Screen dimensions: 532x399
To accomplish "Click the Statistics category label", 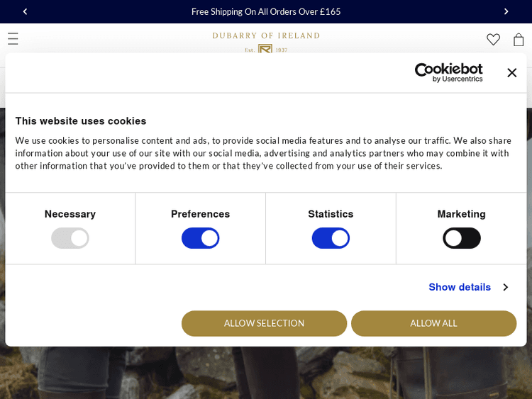I will point(331,214).
